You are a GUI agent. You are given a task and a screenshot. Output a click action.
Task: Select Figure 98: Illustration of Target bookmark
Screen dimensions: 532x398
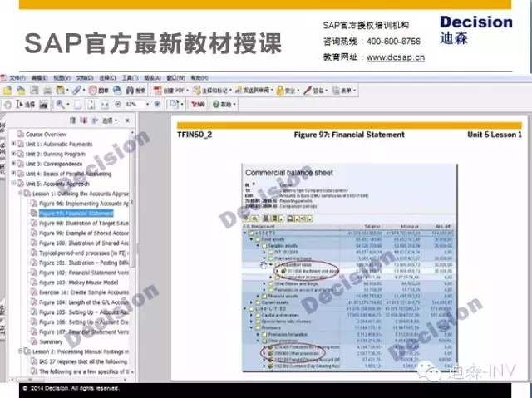[84, 223]
